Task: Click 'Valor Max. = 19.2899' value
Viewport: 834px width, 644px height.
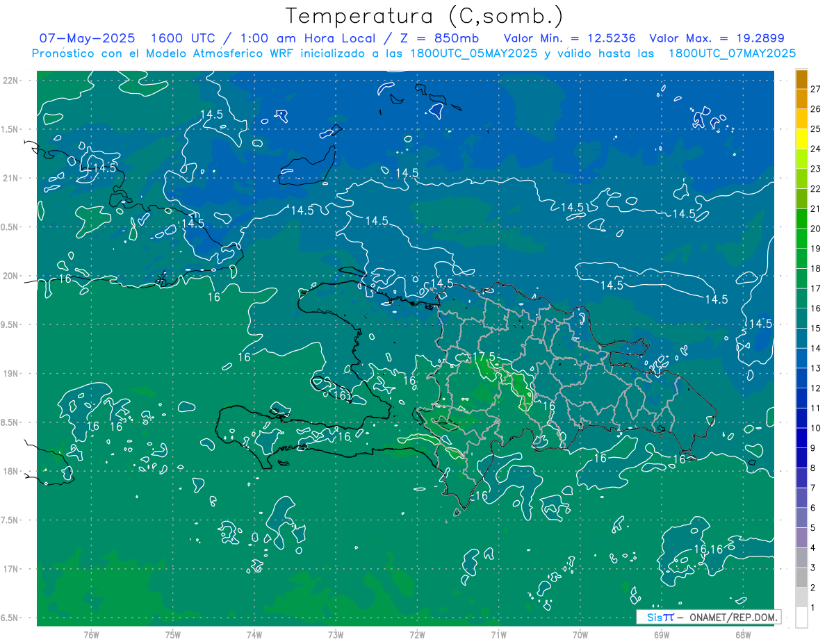Action: tap(717, 38)
